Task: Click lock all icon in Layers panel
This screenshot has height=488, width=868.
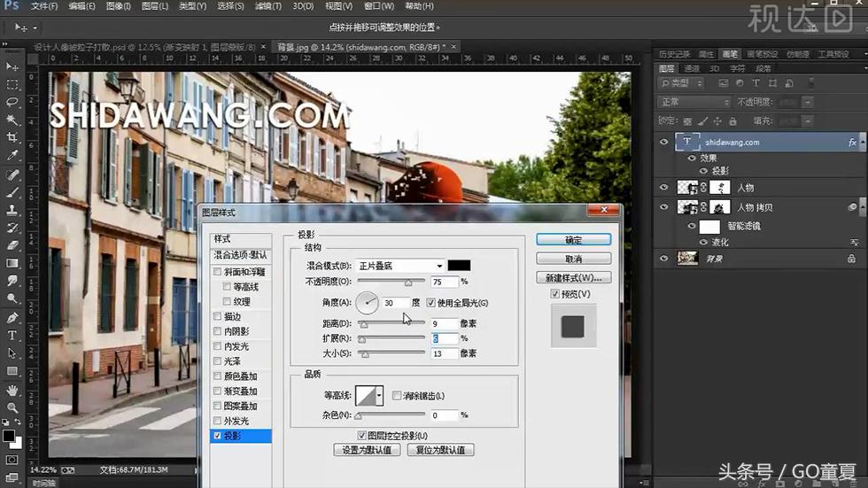Action: click(733, 121)
